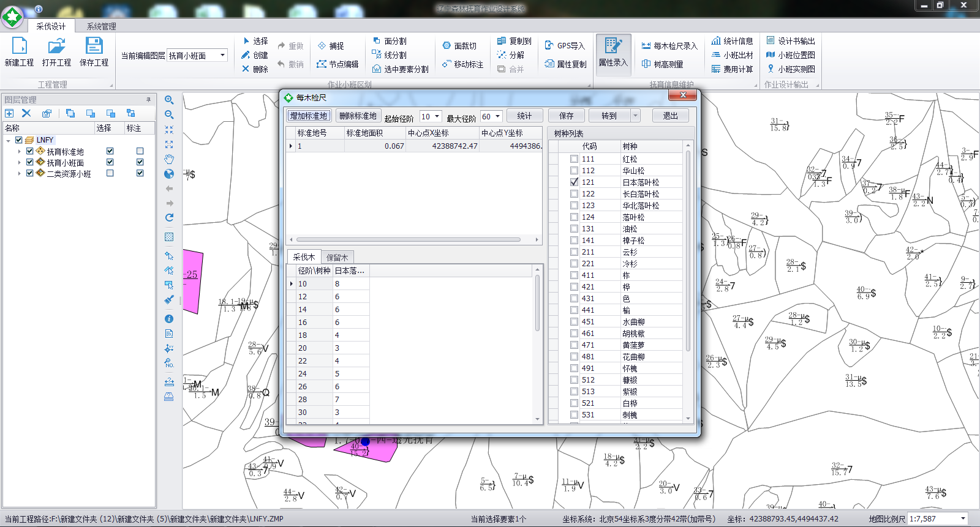980x527 pixels.
Task: Check the 411 柞 species checkbox
Action: (x=574, y=275)
